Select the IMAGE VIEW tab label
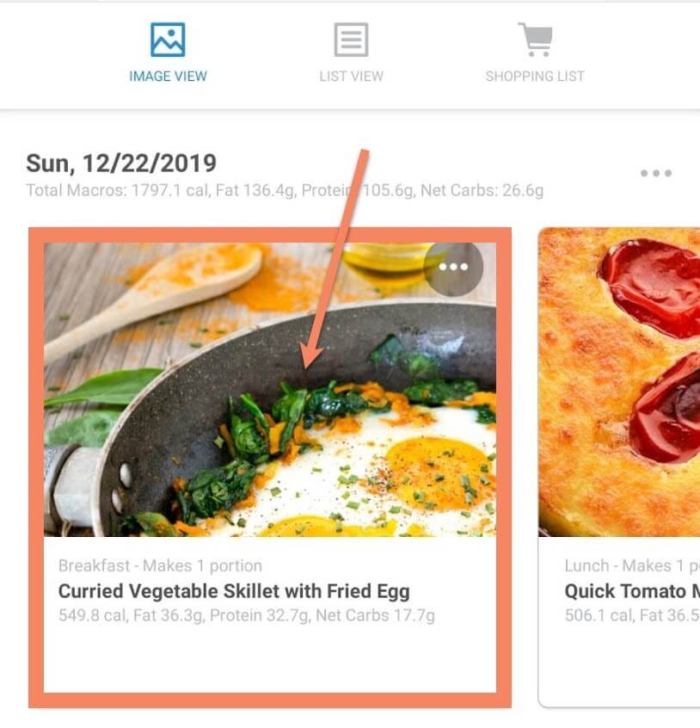Screen dimensions: 700x728 (x=168, y=76)
